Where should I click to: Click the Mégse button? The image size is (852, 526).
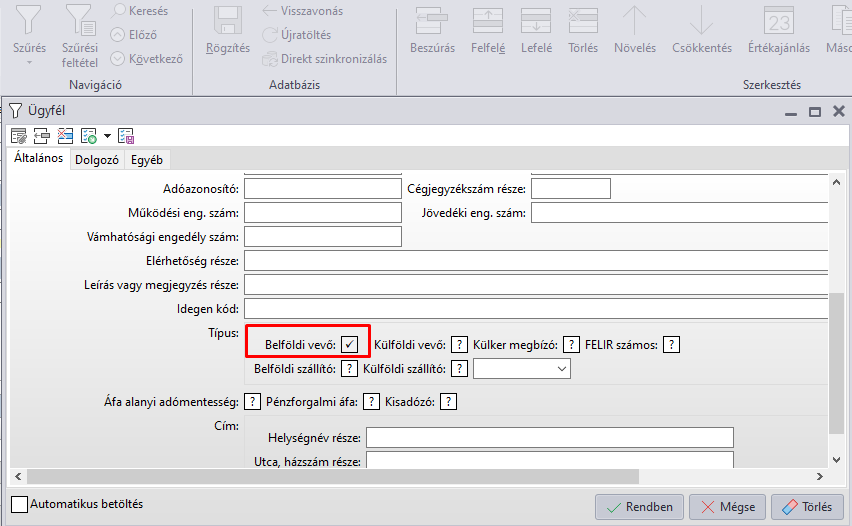pyautogui.click(x=727, y=506)
